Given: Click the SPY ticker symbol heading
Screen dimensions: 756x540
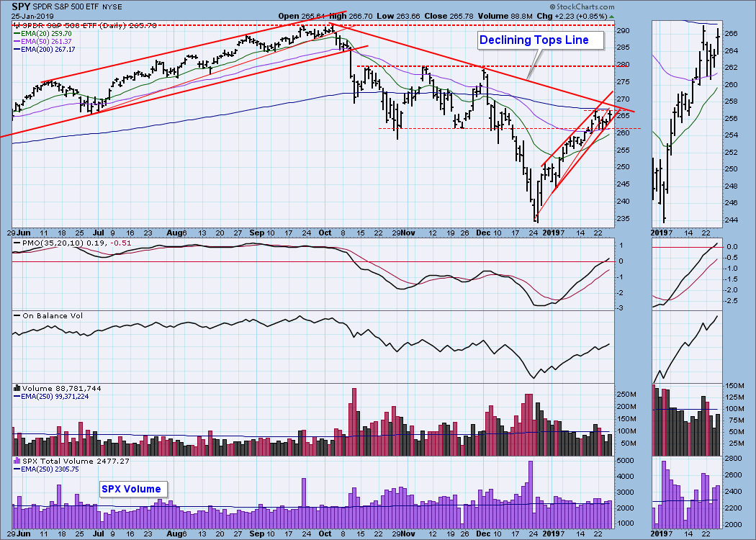Looking at the screenshot, I should [20, 6].
